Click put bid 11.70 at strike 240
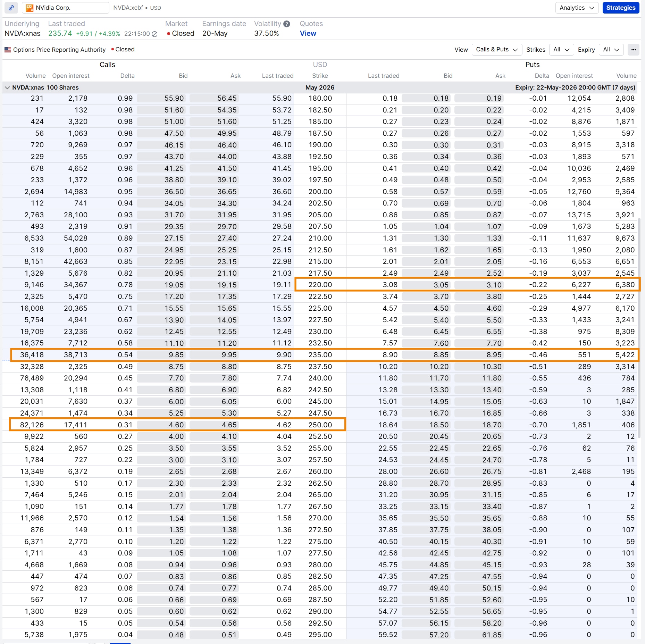Screen dimensions: 645x644 [x=426, y=378]
